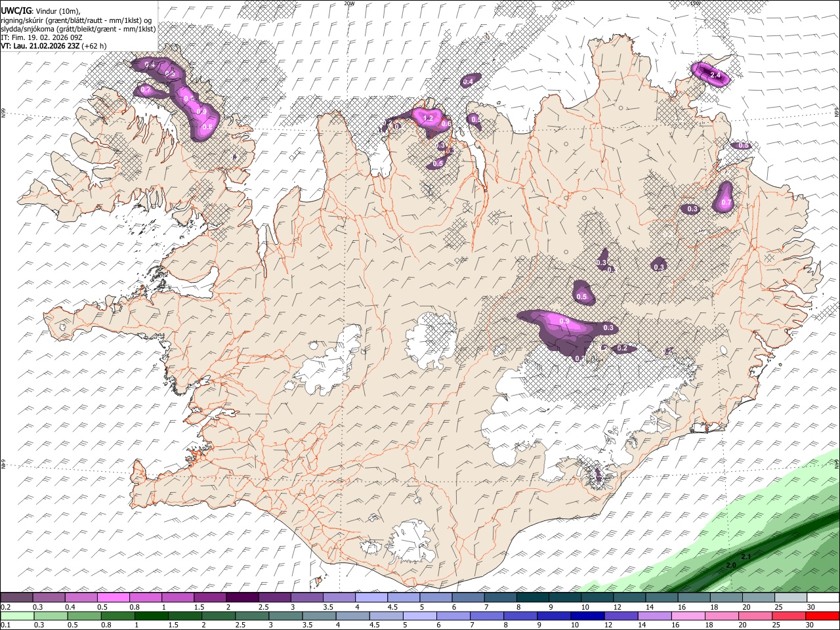The image size is (840, 630).
Task: Select the bright pink 0.5 snow legend swatch
Action: point(114,598)
